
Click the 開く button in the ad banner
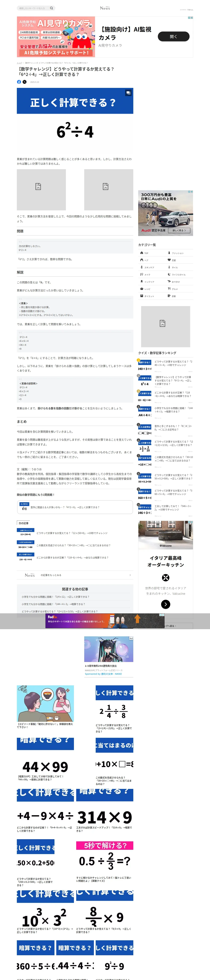tap(173, 37)
